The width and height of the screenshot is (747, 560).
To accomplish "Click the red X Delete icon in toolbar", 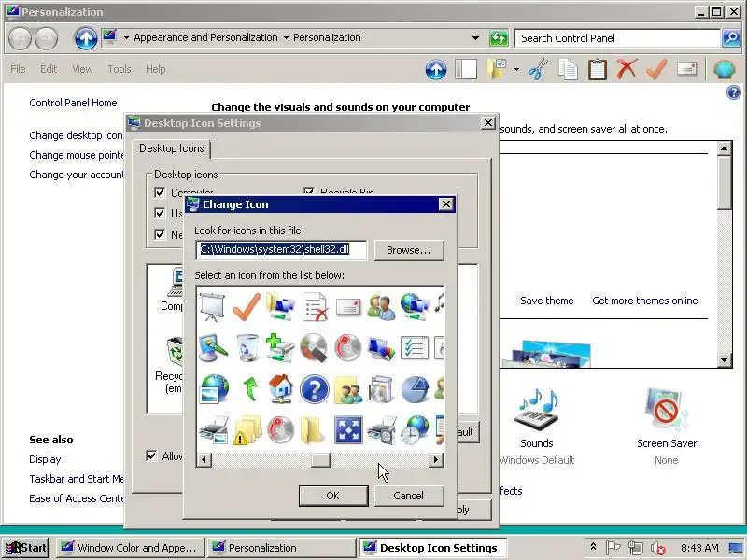I will coord(627,69).
